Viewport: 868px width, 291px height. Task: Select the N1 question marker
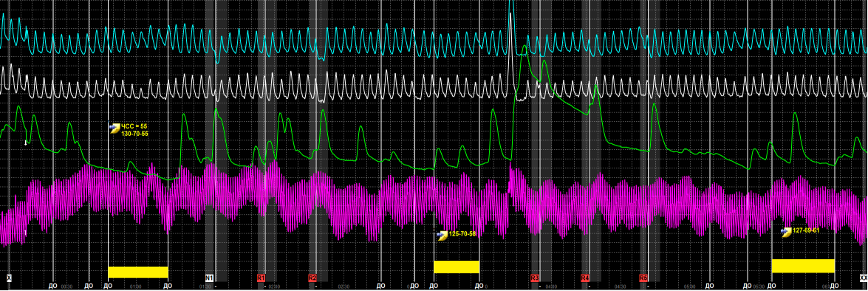pos(209,278)
